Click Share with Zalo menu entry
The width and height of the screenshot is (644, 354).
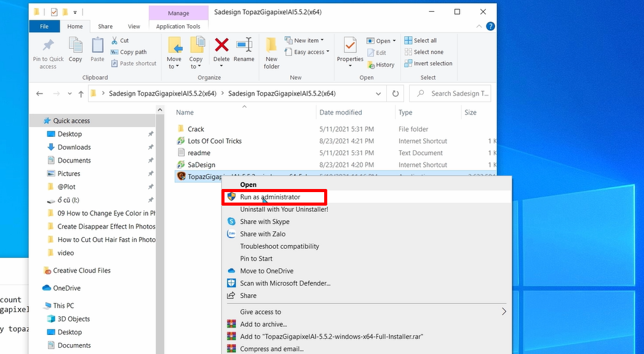263,234
